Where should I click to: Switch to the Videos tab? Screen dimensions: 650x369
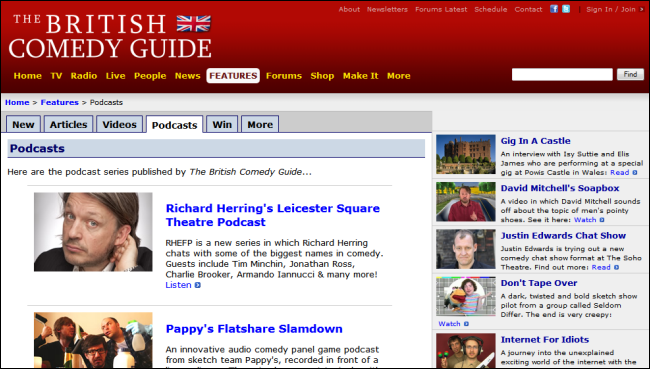119,124
